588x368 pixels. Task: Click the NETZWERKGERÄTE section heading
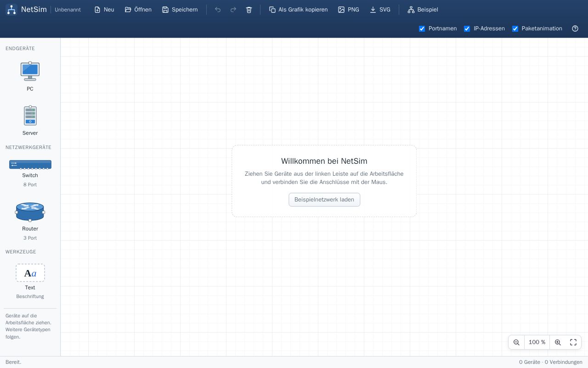click(28, 147)
